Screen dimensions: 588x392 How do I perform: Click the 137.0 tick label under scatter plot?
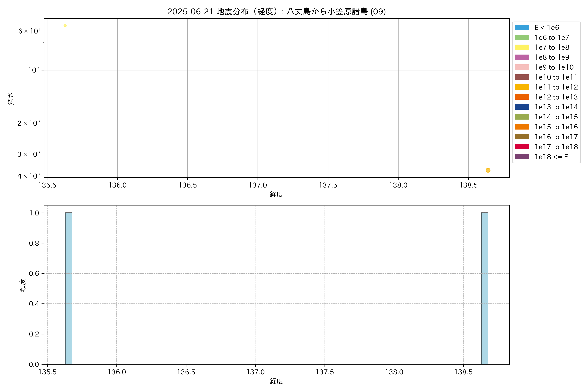click(258, 185)
